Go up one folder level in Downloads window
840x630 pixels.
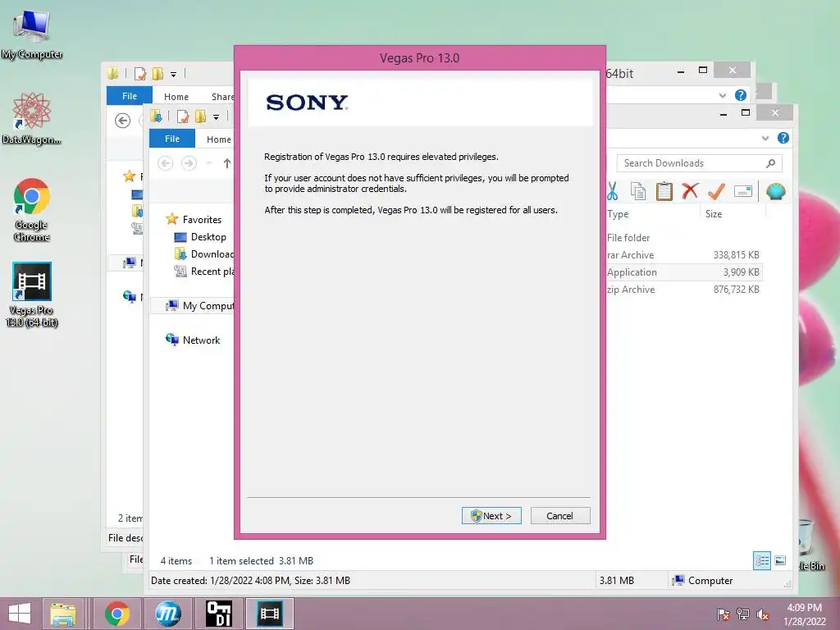227,163
